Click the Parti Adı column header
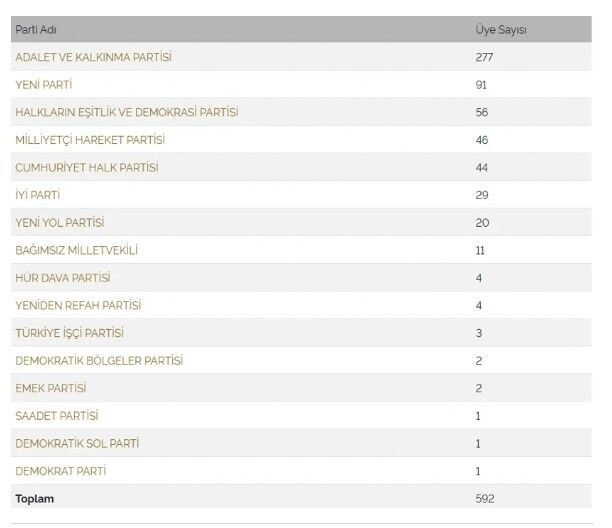612x528 pixels. 36,30
